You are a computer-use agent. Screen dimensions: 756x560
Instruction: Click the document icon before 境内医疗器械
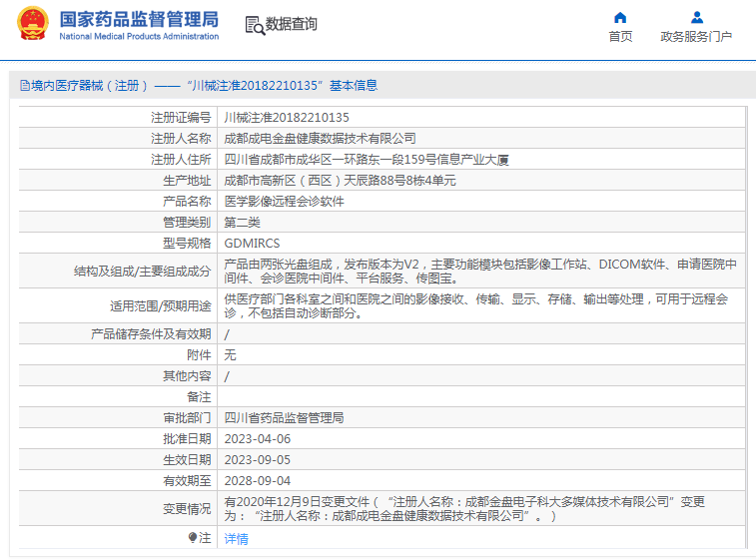25,86
